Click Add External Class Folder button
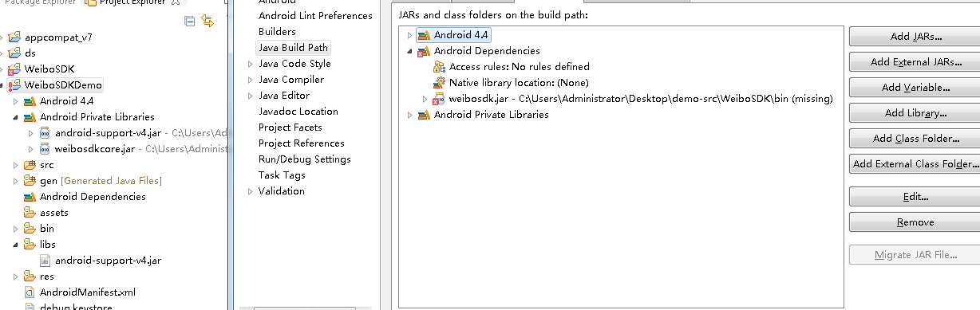This screenshot has width=980, height=310. pyautogui.click(x=915, y=164)
